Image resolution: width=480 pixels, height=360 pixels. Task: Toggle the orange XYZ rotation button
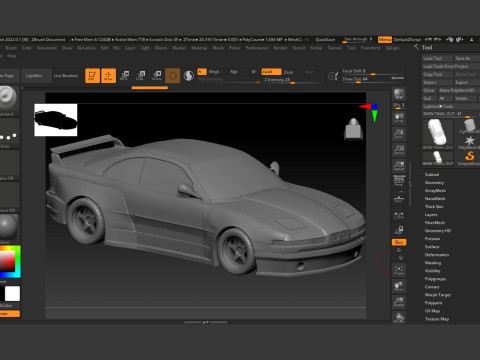point(399,242)
